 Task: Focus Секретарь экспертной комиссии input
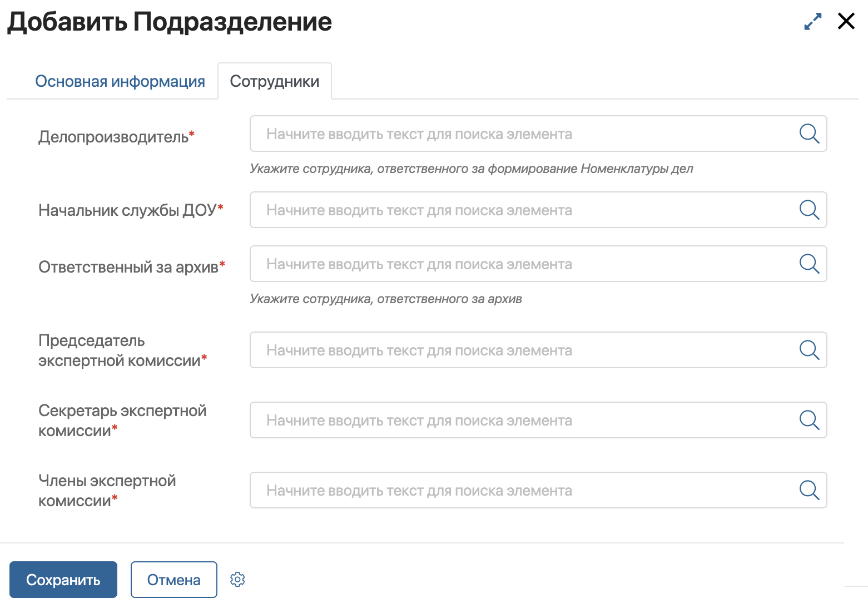[x=538, y=420]
